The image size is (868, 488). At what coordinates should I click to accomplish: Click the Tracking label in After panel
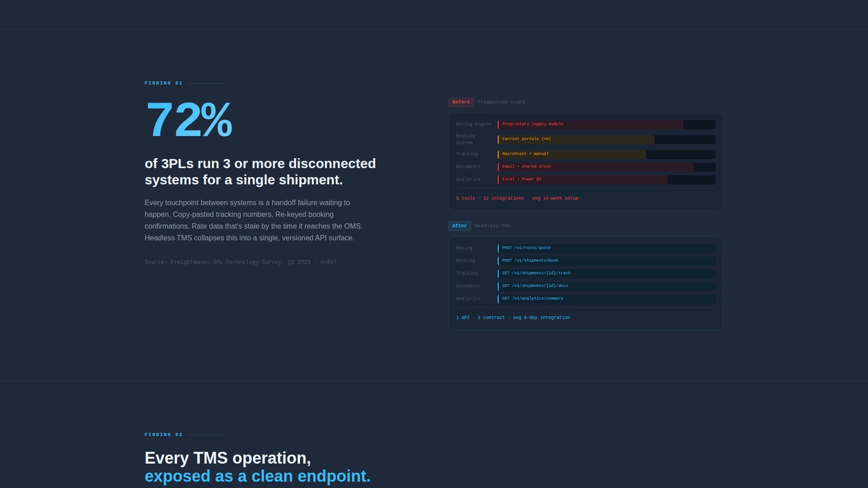467,273
